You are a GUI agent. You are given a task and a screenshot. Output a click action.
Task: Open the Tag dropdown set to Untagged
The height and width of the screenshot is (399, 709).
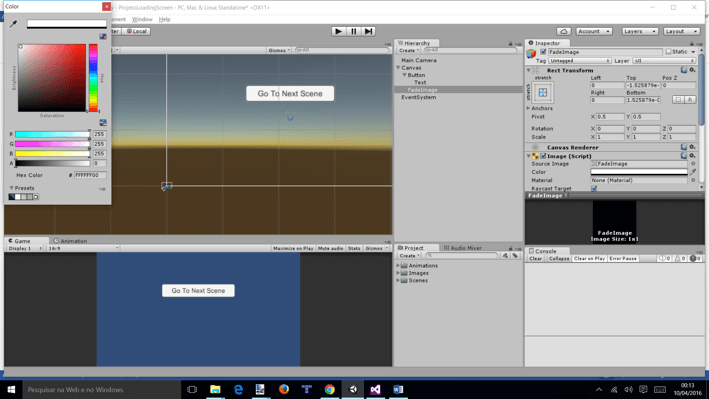tap(580, 61)
